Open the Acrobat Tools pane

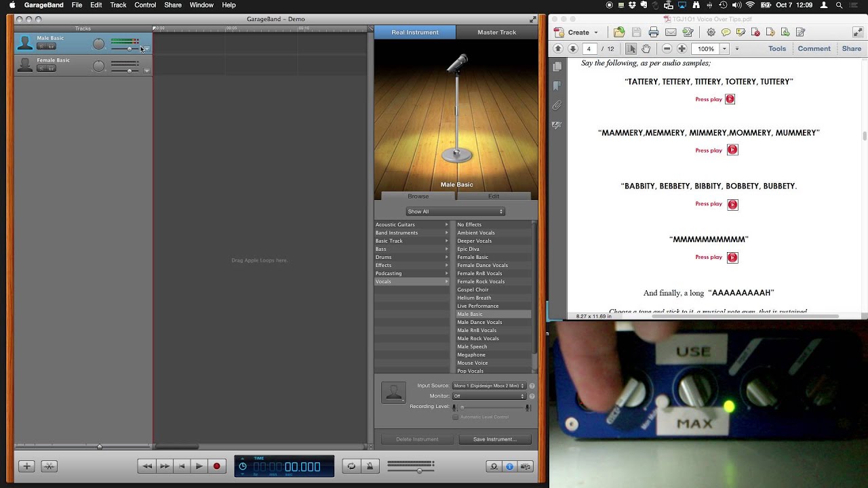777,49
